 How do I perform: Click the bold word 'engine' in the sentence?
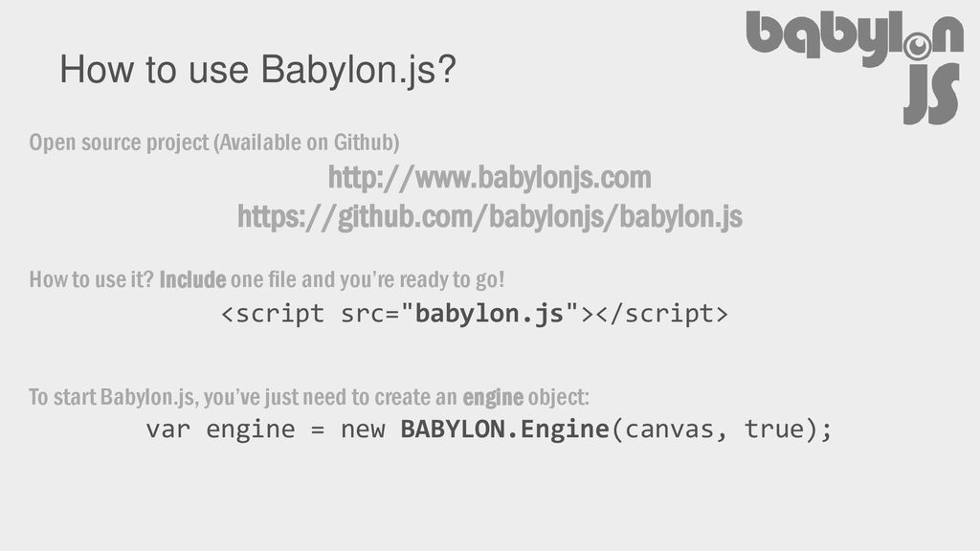[493, 397]
